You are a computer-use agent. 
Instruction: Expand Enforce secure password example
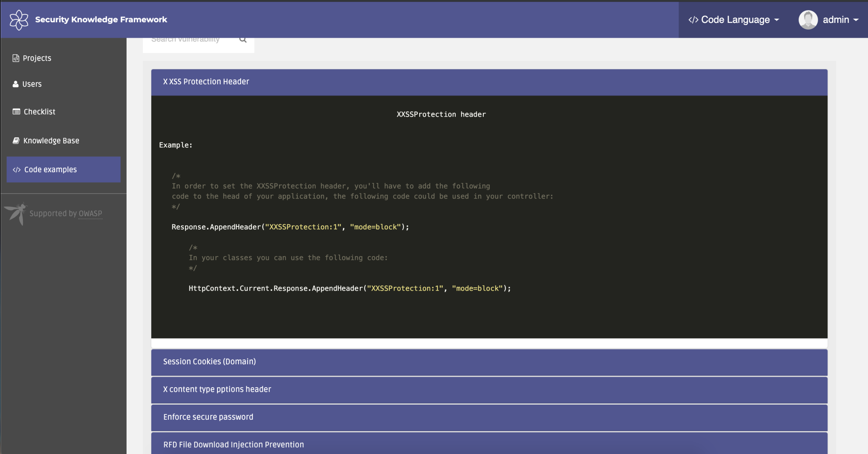[208, 417]
